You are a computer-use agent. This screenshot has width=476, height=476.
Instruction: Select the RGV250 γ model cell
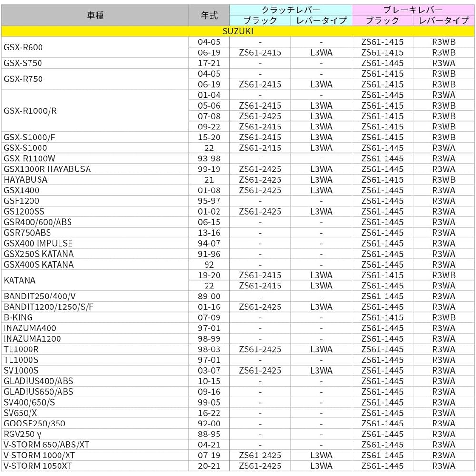coord(95,434)
